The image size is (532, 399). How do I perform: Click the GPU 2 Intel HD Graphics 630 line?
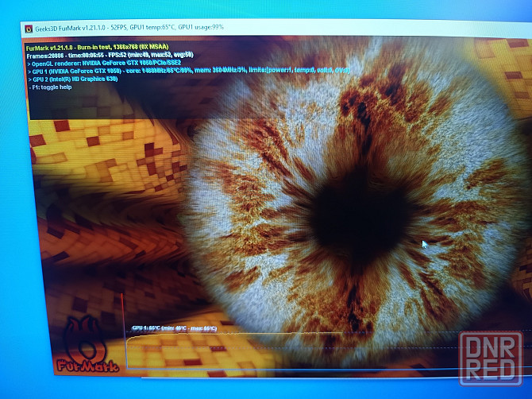75,79
